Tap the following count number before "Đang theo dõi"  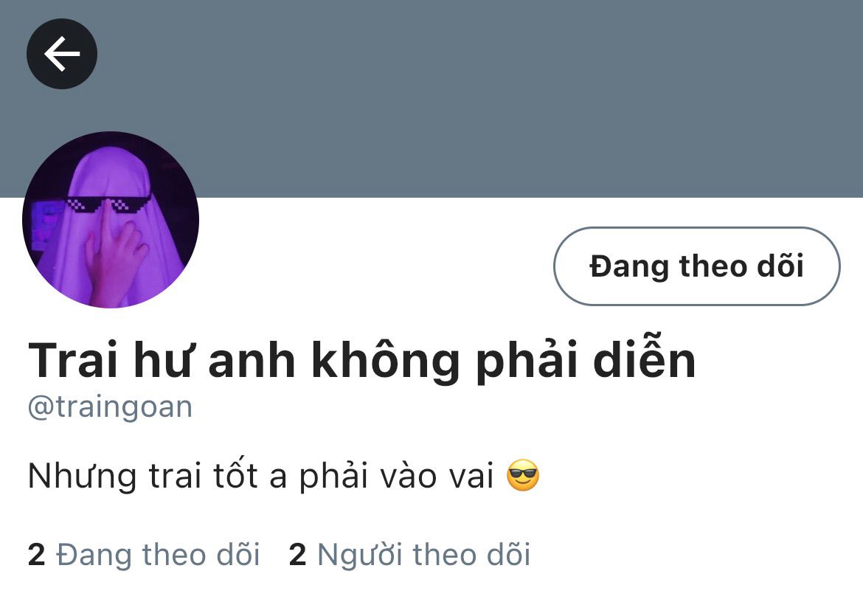tap(36, 555)
